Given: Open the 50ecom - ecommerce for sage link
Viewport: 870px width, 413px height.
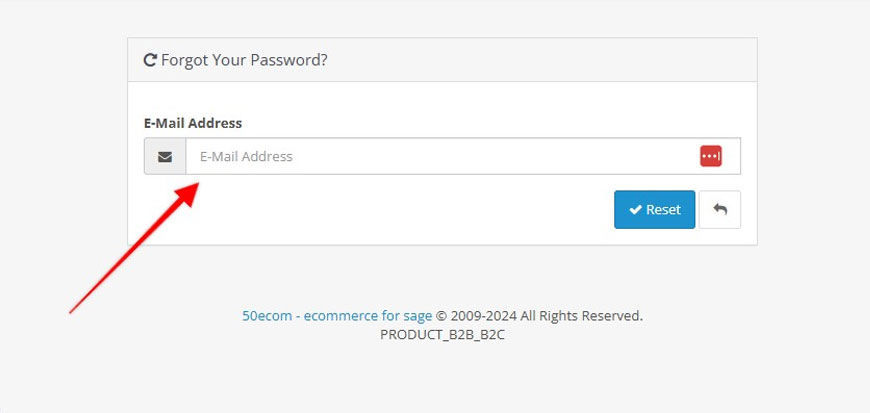Looking at the screenshot, I should click(x=337, y=316).
